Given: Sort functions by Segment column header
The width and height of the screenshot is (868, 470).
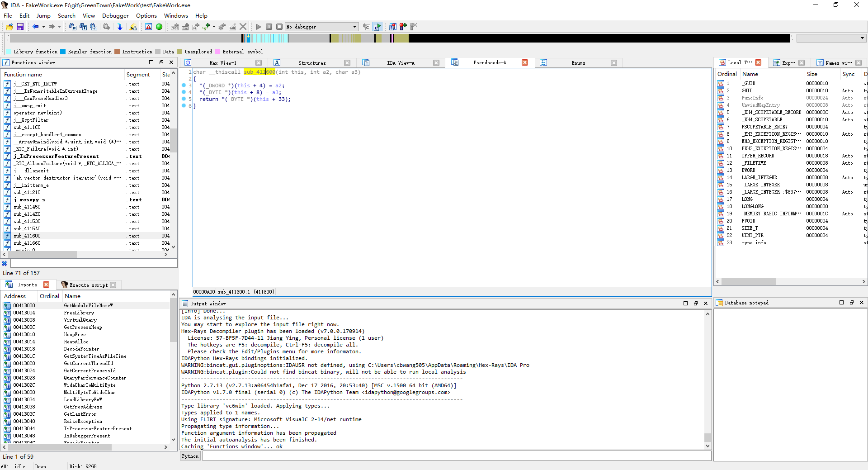Looking at the screenshot, I should point(142,75).
